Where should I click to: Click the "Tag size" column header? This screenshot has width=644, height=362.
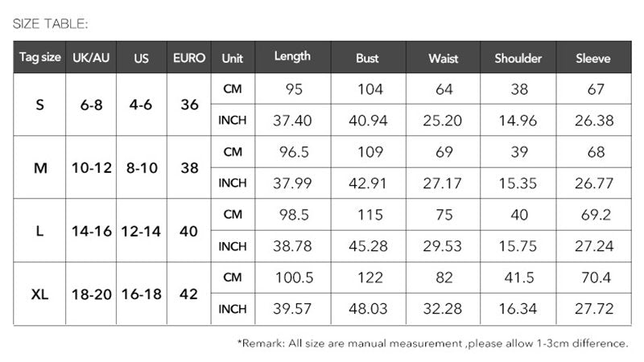(x=39, y=58)
